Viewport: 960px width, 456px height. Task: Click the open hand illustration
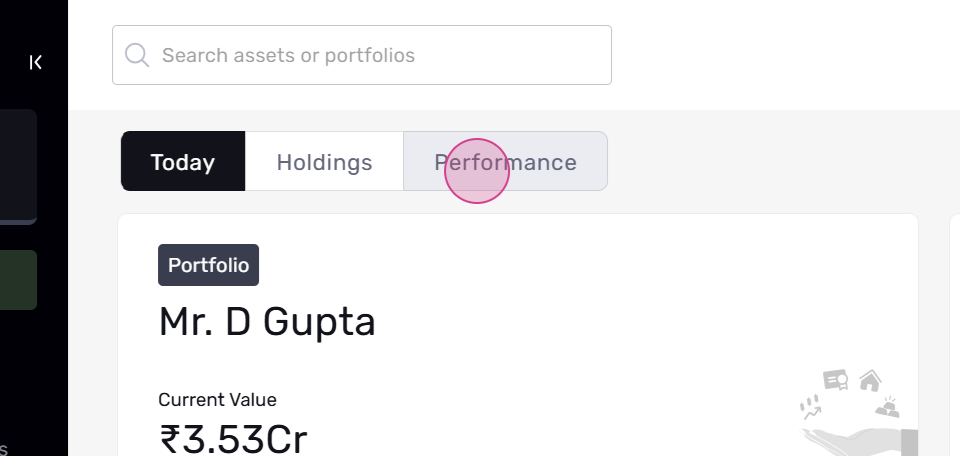click(x=851, y=441)
